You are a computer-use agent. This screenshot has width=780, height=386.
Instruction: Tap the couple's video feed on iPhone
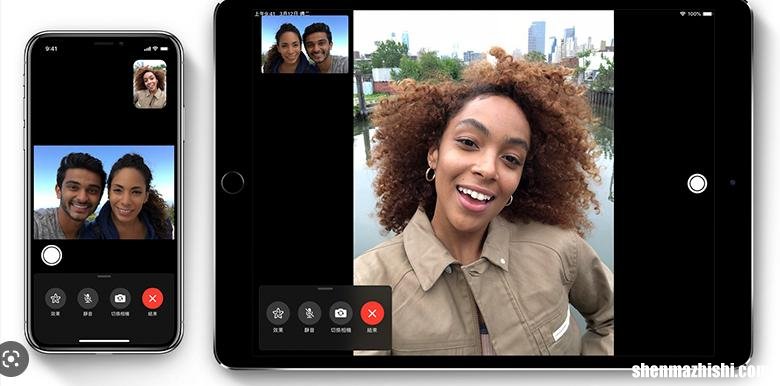pos(104,193)
